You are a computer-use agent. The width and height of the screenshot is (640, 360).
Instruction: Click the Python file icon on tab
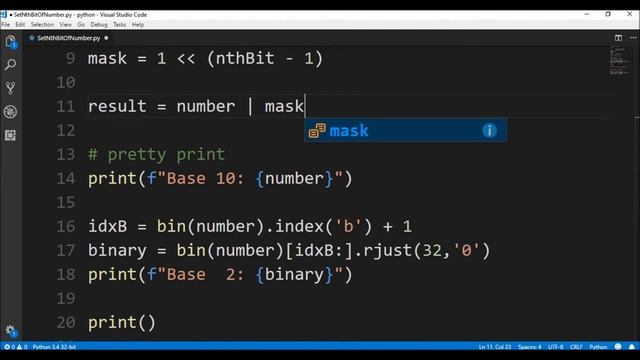click(31, 38)
